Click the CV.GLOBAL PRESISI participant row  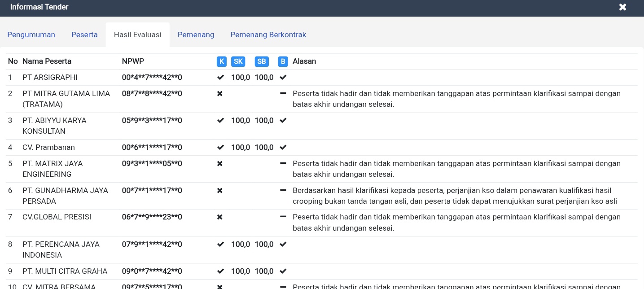click(57, 217)
